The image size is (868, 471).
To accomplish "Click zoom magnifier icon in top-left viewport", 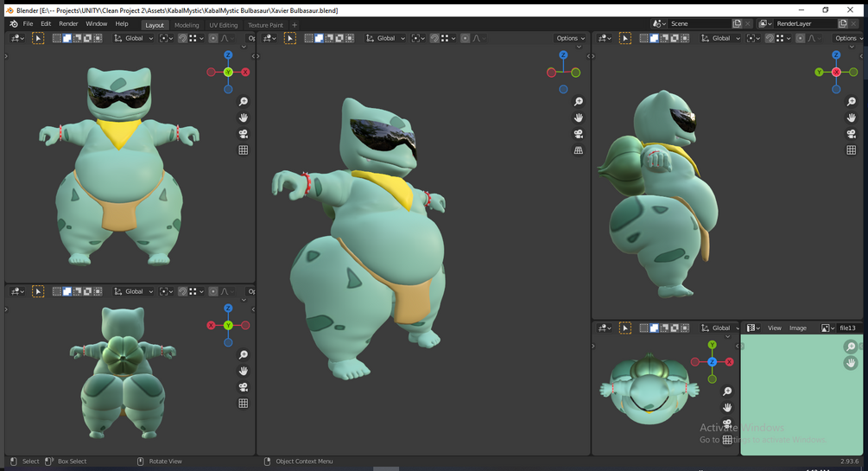I will pyautogui.click(x=243, y=101).
